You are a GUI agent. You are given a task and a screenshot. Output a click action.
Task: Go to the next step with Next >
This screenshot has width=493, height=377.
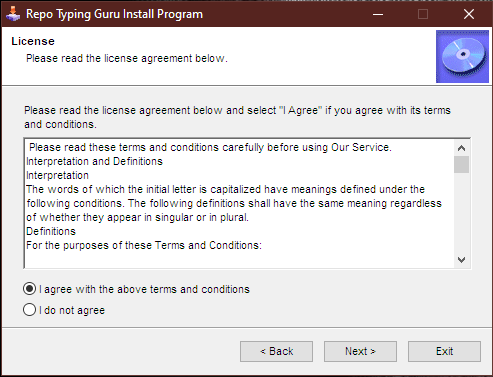click(360, 351)
